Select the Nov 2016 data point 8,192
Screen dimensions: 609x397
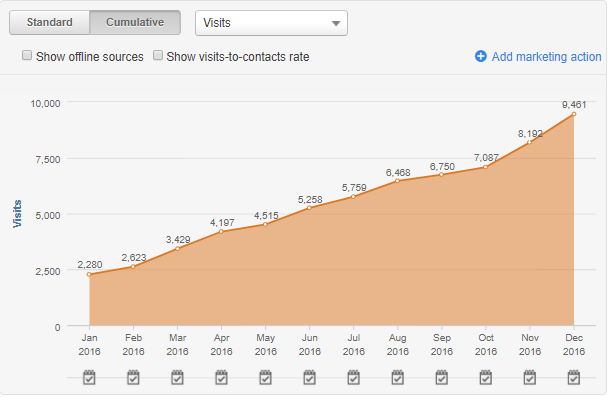530,142
